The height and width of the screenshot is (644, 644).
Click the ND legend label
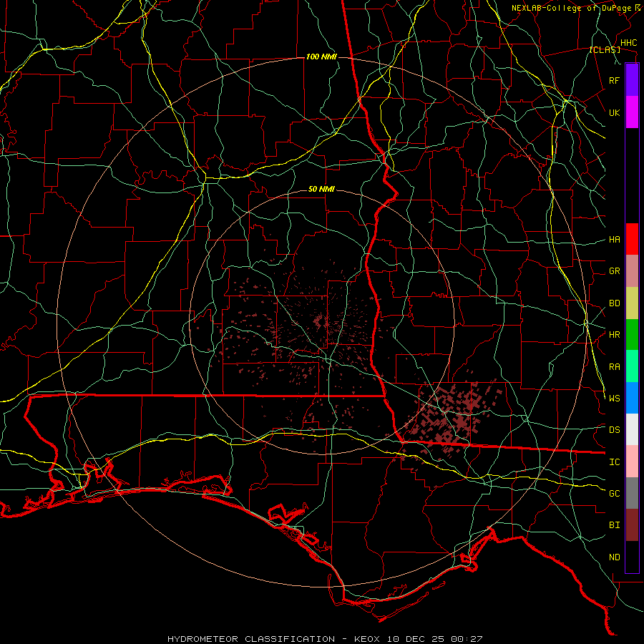click(x=614, y=557)
